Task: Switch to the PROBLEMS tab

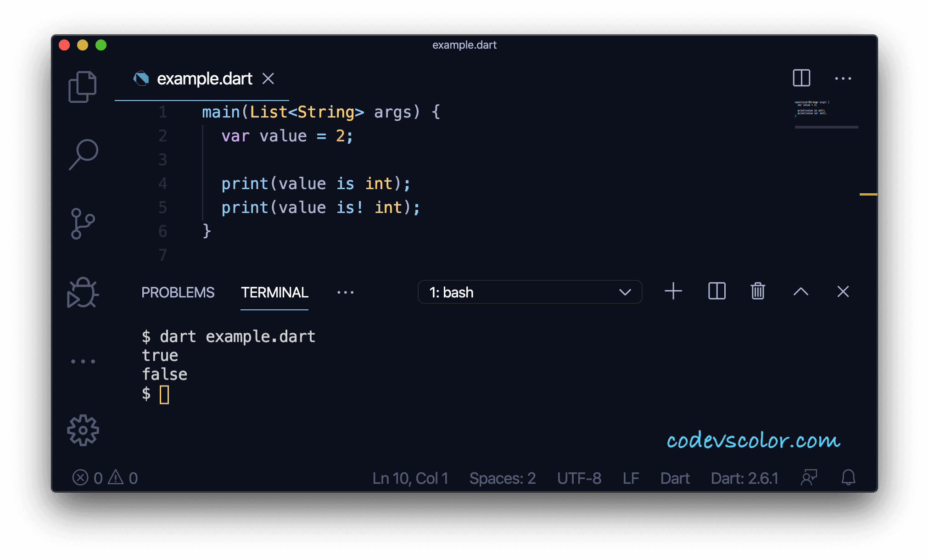Action: (178, 292)
